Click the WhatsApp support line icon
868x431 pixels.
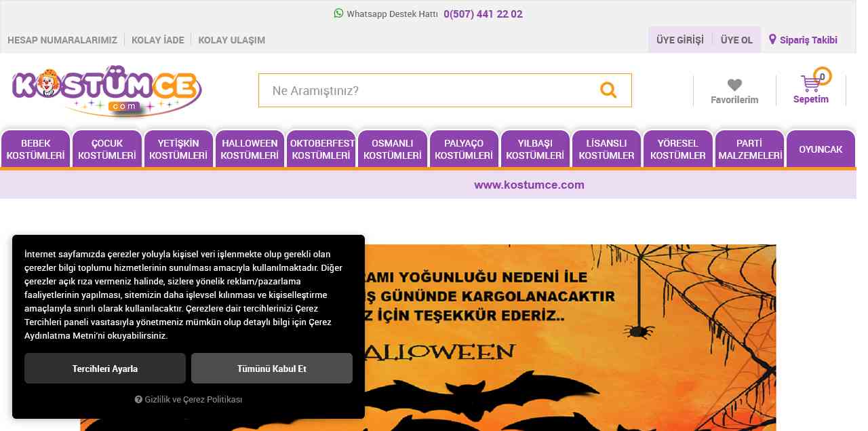(338, 14)
